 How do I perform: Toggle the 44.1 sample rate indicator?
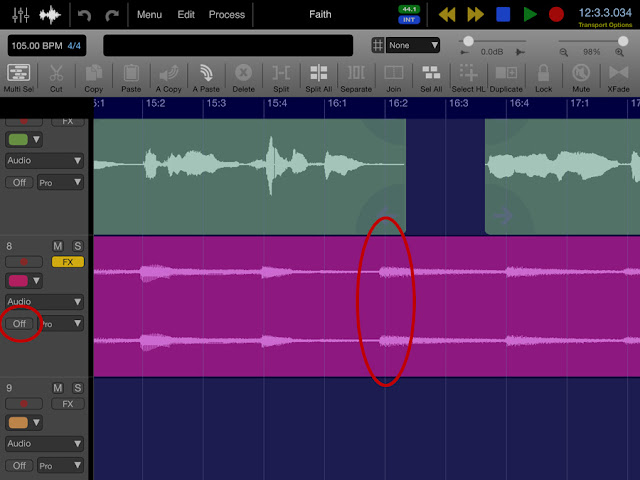[x=409, y=9]
